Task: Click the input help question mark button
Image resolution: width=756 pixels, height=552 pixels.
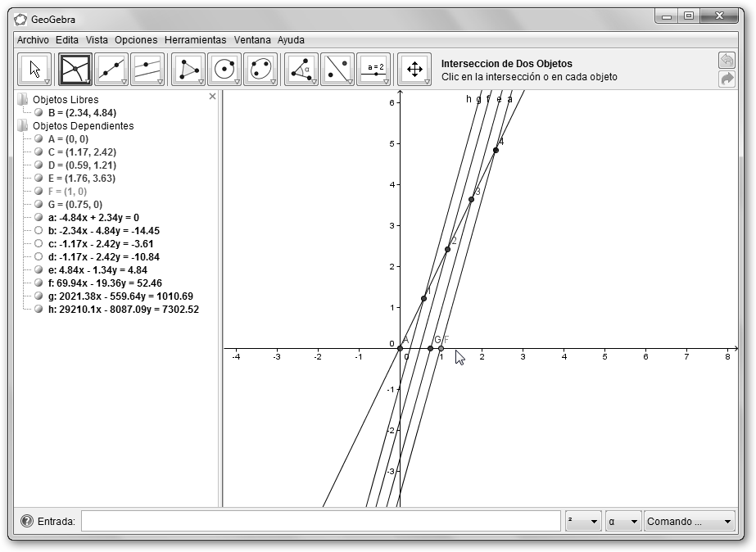Action: point(27,522)
